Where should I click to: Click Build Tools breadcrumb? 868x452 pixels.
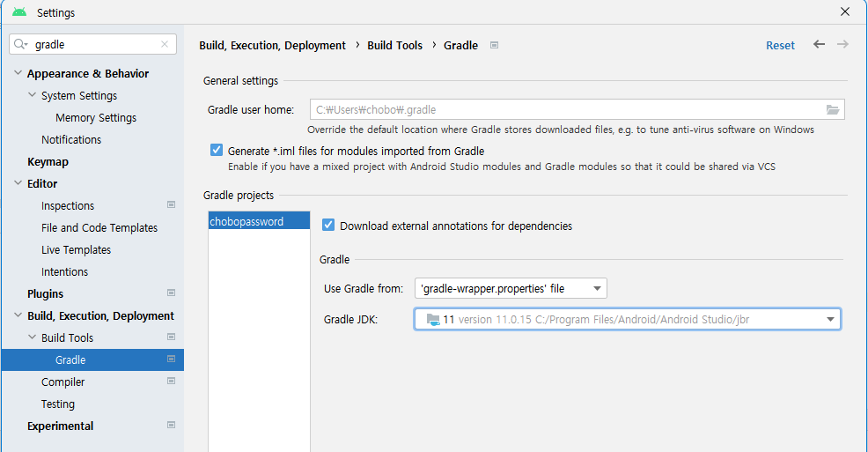(x=394, y=46)
